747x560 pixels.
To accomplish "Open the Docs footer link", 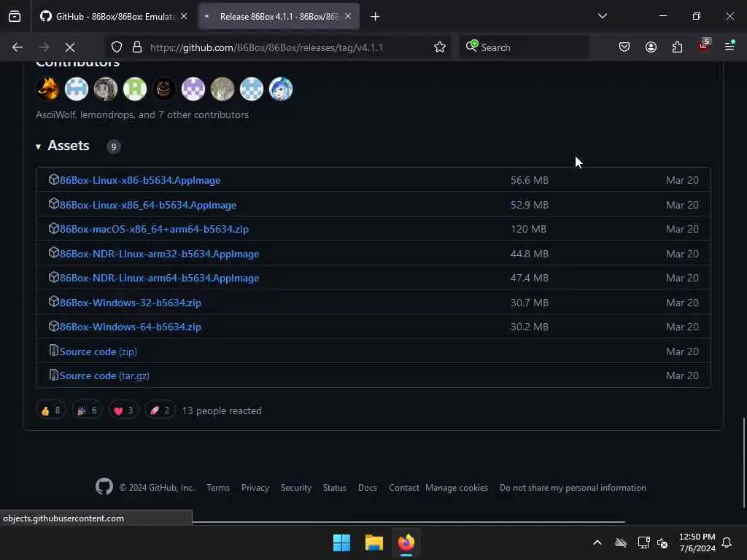I will click(x=368, y=488).
